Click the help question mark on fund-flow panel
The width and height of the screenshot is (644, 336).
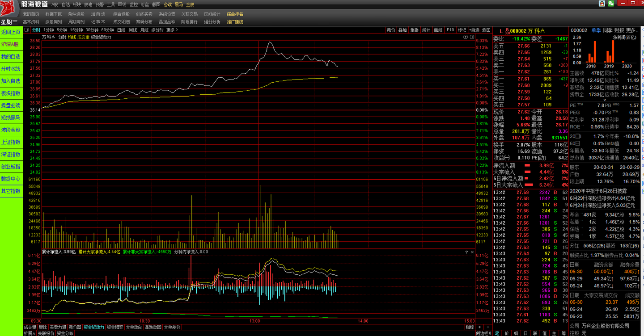pyautogui.click(x=466, y=252)
